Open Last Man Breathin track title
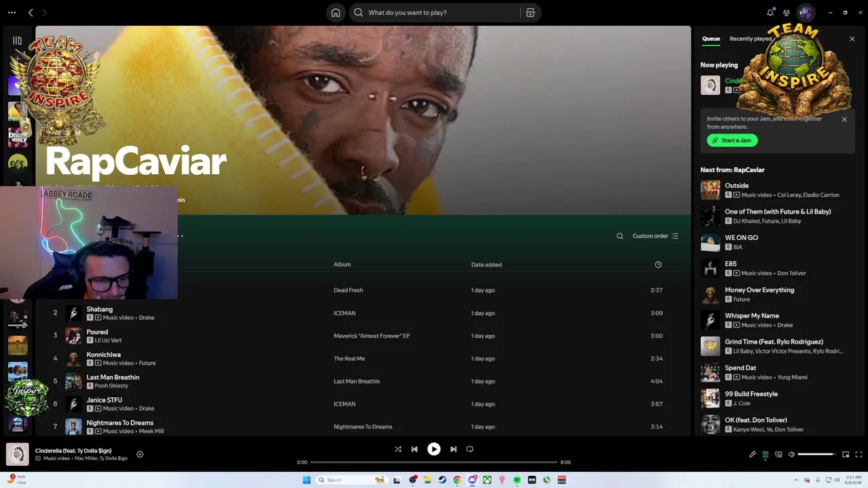 click(113, 378)
